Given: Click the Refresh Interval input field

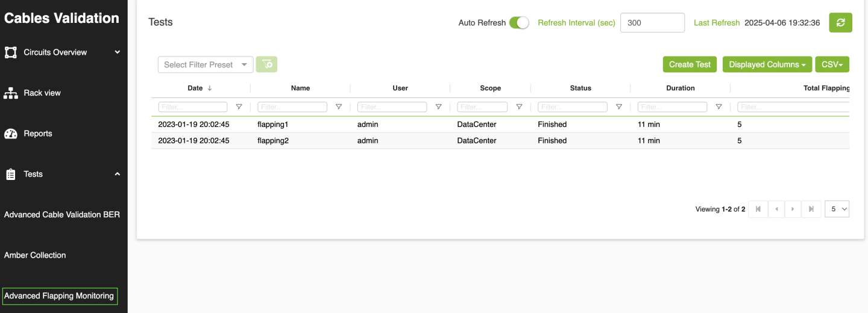Looking at the screenshot, I should [652, 23].
